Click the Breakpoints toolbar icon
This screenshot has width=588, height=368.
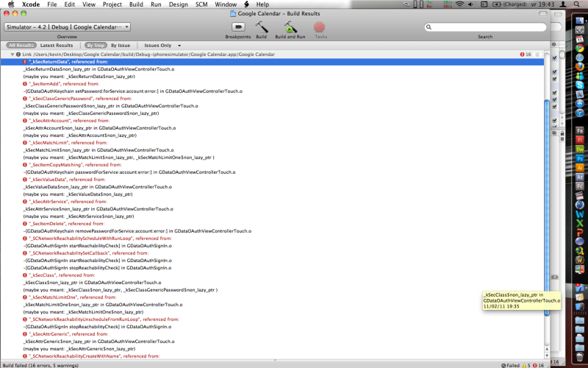coord(237,26)
